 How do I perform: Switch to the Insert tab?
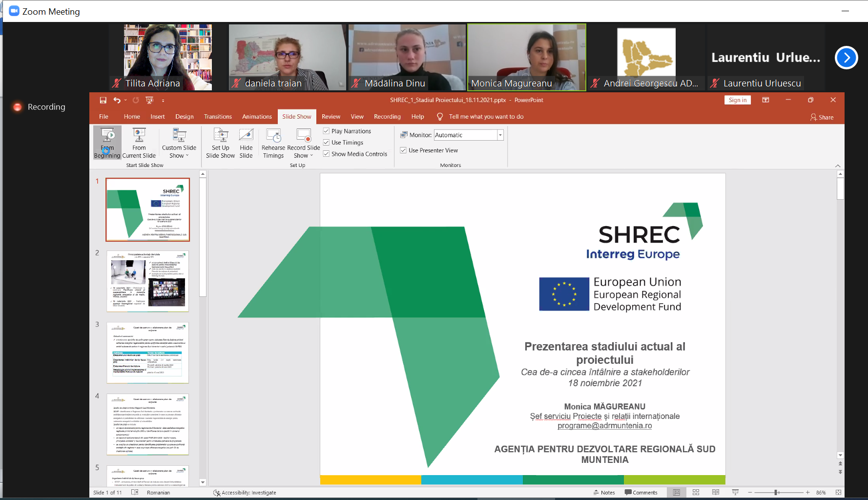click(x=158, y=117)
